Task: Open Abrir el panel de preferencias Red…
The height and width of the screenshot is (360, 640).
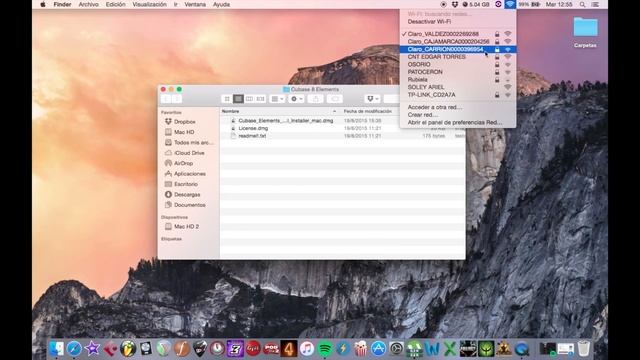Action: tap(458, 122)
